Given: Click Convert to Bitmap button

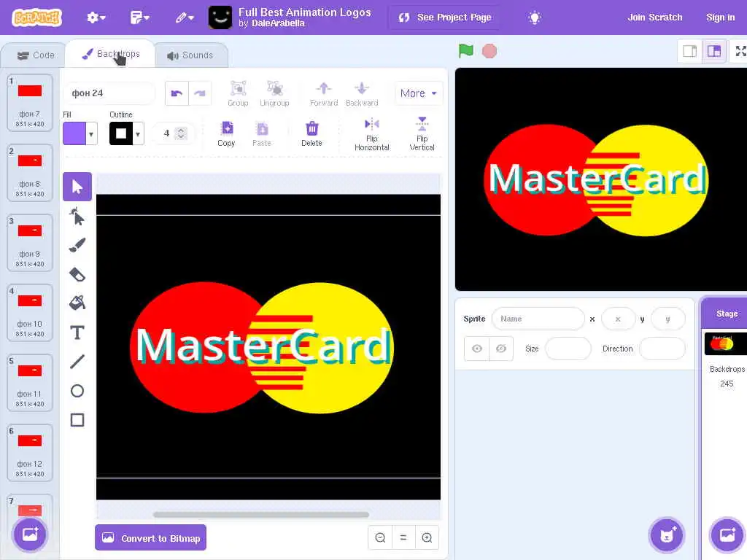Looking at the screenshot, I should pos(150,537).
